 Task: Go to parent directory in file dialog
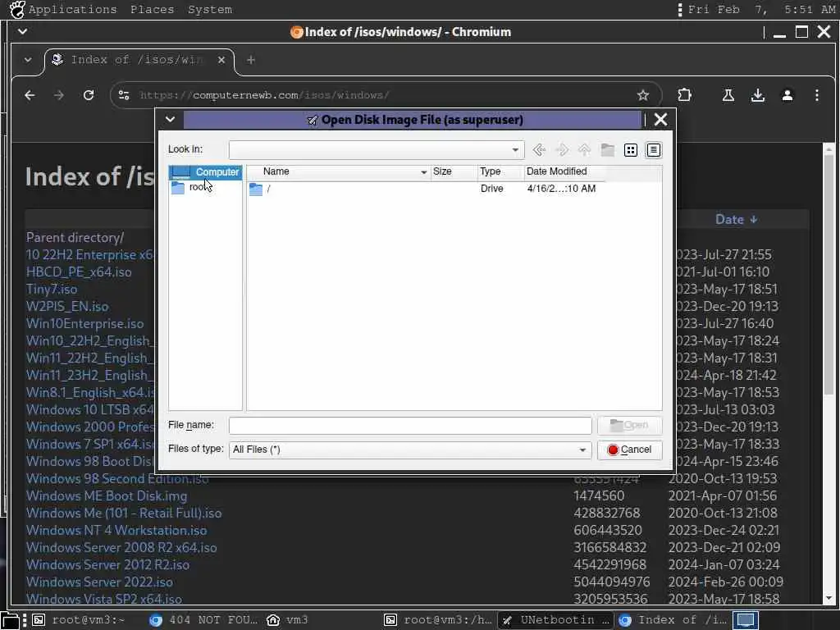(584, 150)
